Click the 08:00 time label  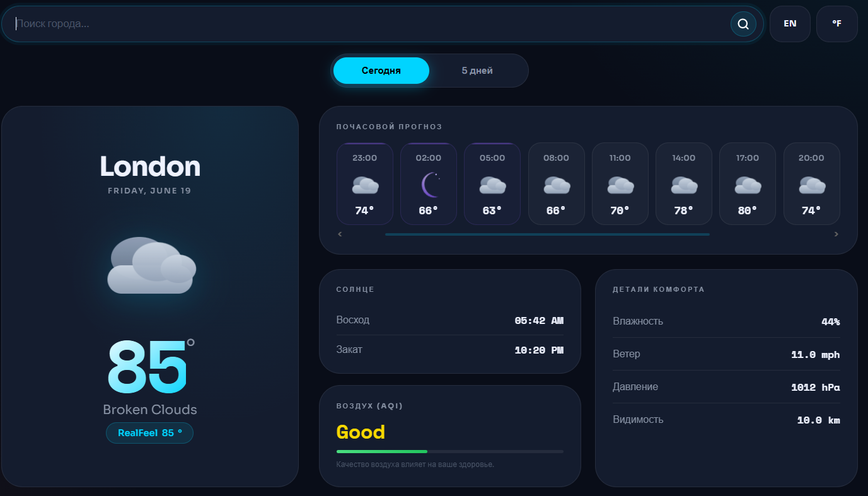point(557,158)
